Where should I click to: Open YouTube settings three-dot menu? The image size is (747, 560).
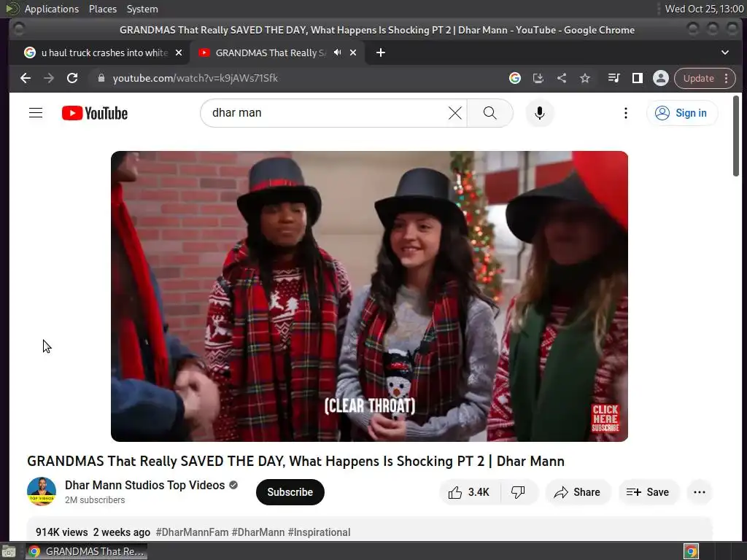[625, 113]
